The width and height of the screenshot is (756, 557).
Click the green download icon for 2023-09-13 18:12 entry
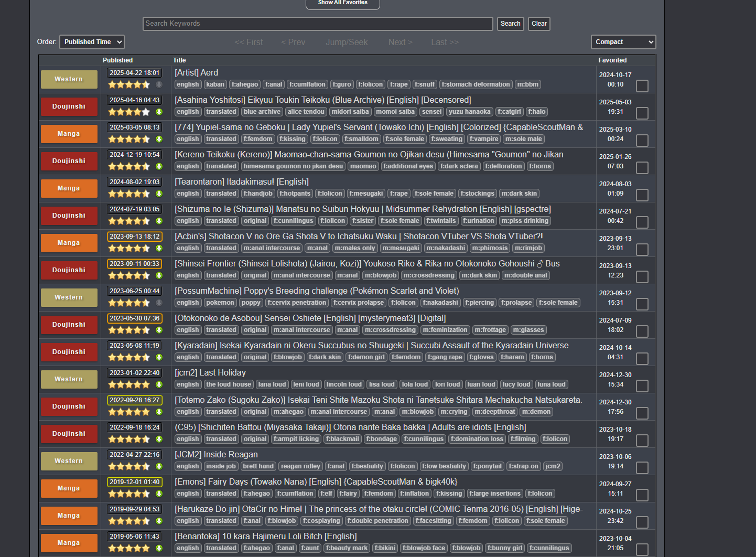tap(159, 248)
